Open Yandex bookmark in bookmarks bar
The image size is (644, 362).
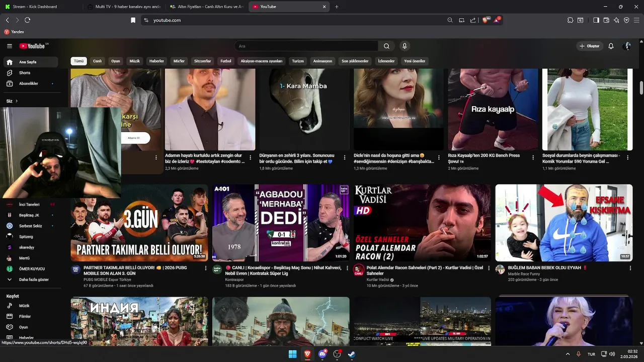[14, 32]
